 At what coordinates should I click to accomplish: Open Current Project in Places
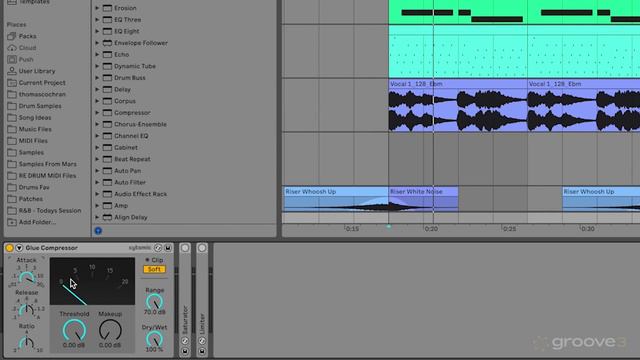click(42, 82)
